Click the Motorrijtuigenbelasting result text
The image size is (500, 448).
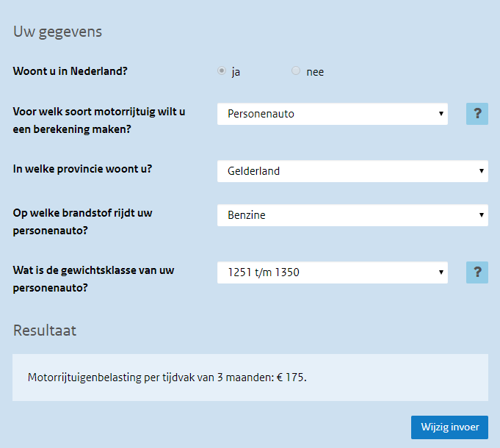click(x=151, y=377)
